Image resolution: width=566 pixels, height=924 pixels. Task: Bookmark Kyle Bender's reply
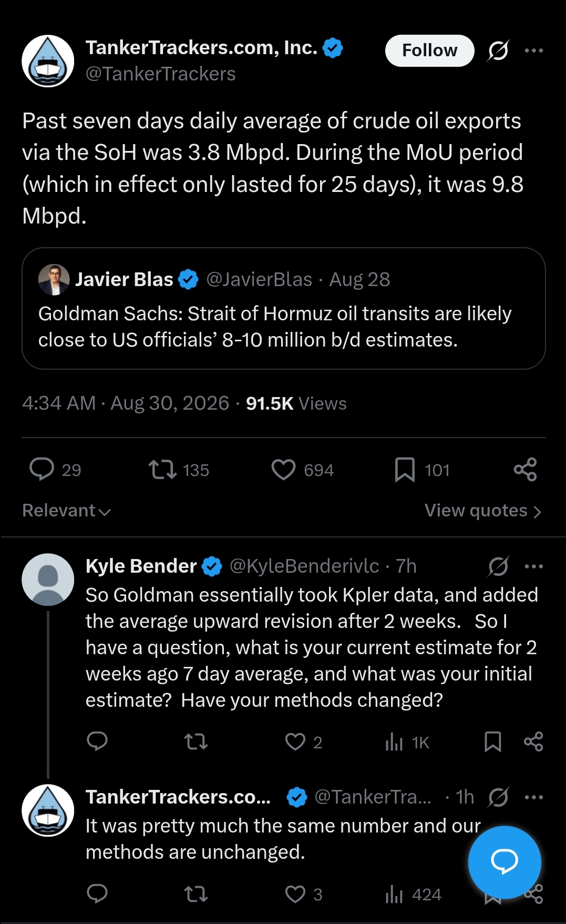(492, 742)
